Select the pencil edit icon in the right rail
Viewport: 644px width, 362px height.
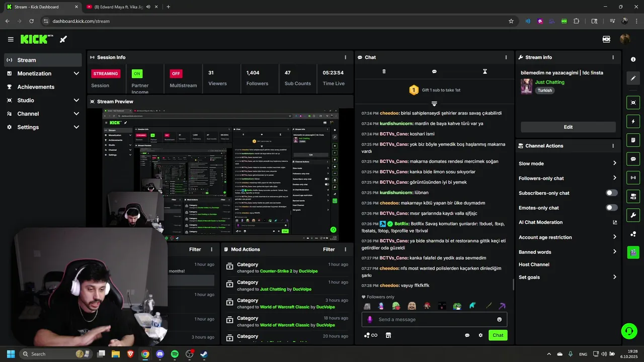coord(633,78)
